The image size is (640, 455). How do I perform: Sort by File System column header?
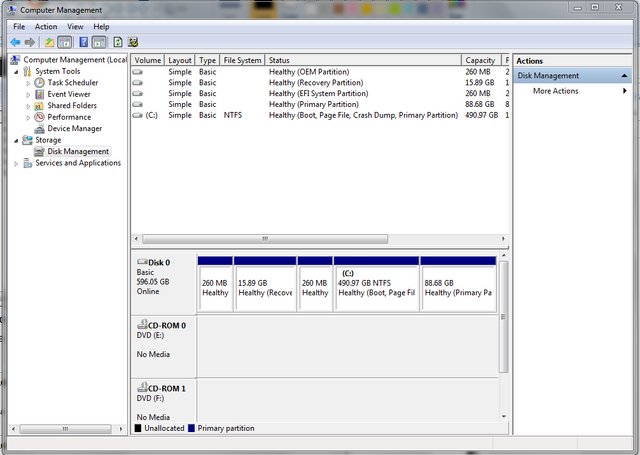click(242, 60)
